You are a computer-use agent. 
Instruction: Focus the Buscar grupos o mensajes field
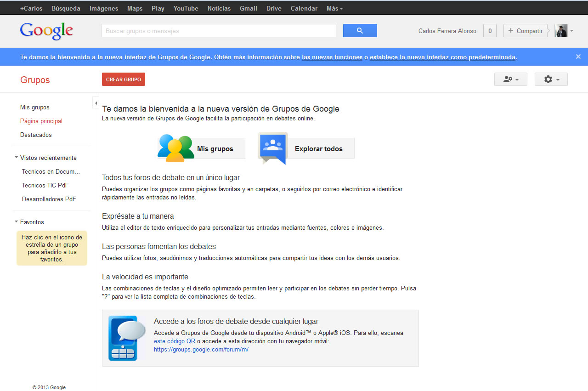[x=219, y=31]
